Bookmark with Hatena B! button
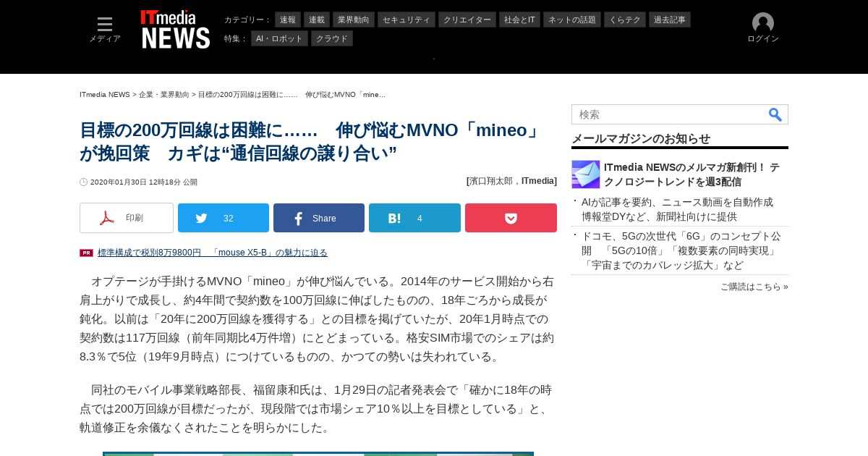 pyautogui.click(x=414, y=218)
